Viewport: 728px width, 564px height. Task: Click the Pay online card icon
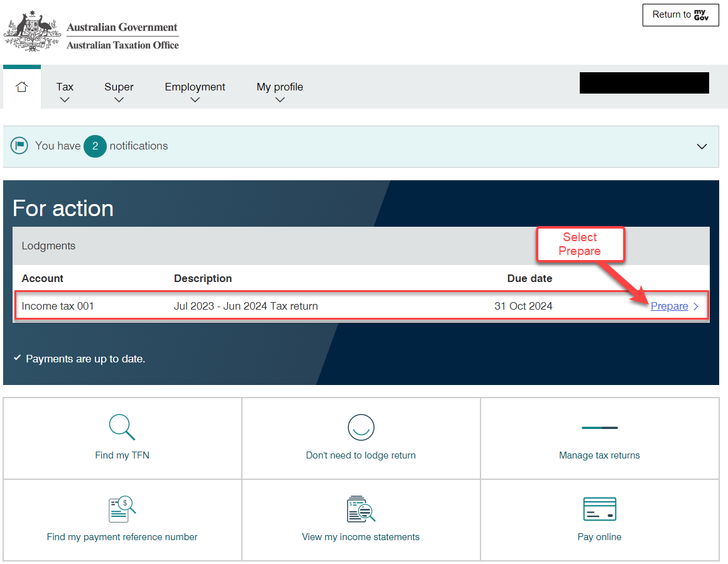[599, 509]
